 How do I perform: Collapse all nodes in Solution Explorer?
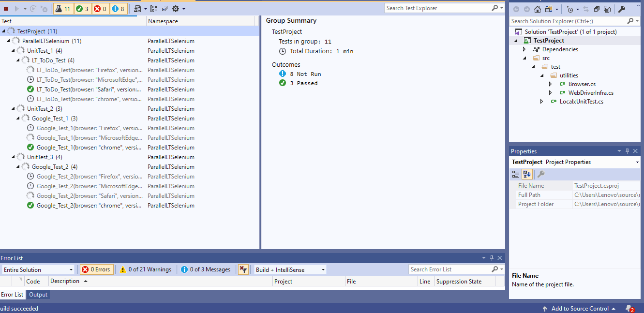point(598,9)
